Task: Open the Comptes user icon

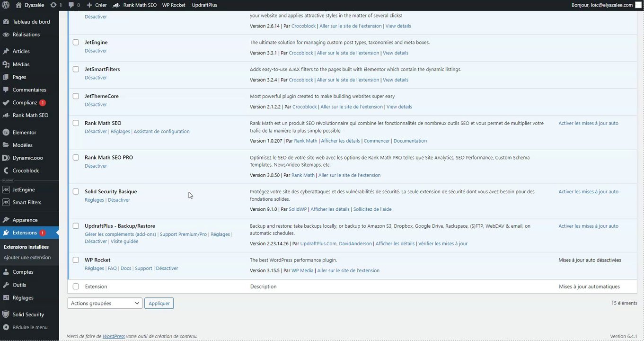Action: pyautogui.click(x=6, y=272)
